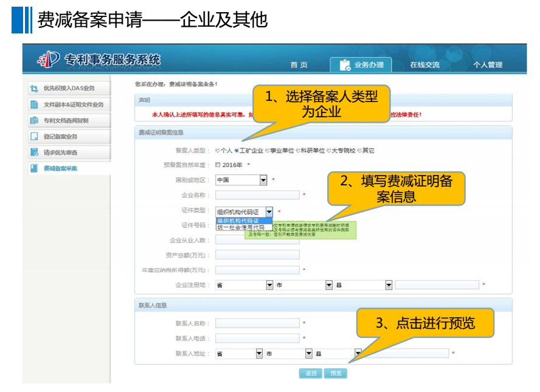Click the 文件副本&证明文件业务 document icon
The image size is (540, 392).
pos(34,105)
